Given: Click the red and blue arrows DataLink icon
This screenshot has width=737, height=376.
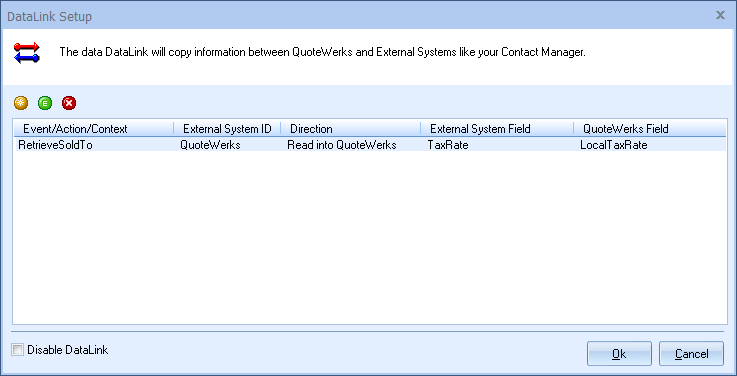Looking at the screenshot, I should point(27,52).
